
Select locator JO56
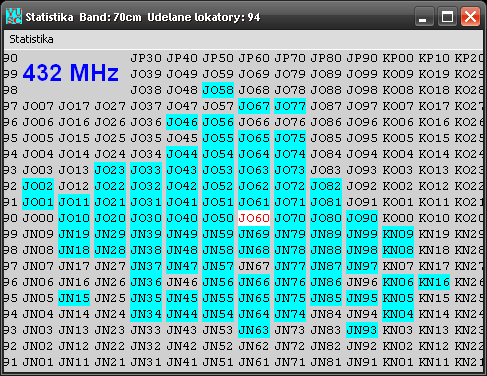point(218,122)
